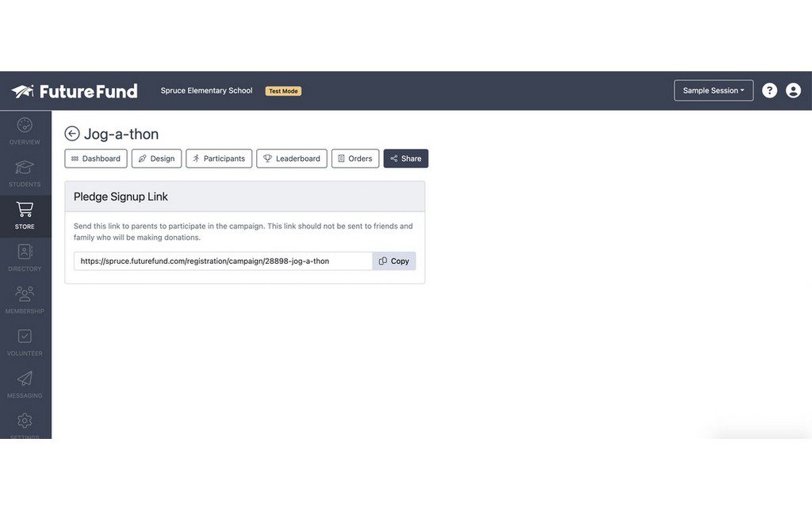The height and width of the screenshot is (511, 812).
Task: Open the user account profile icon
Action: click(x=793, y=90)
